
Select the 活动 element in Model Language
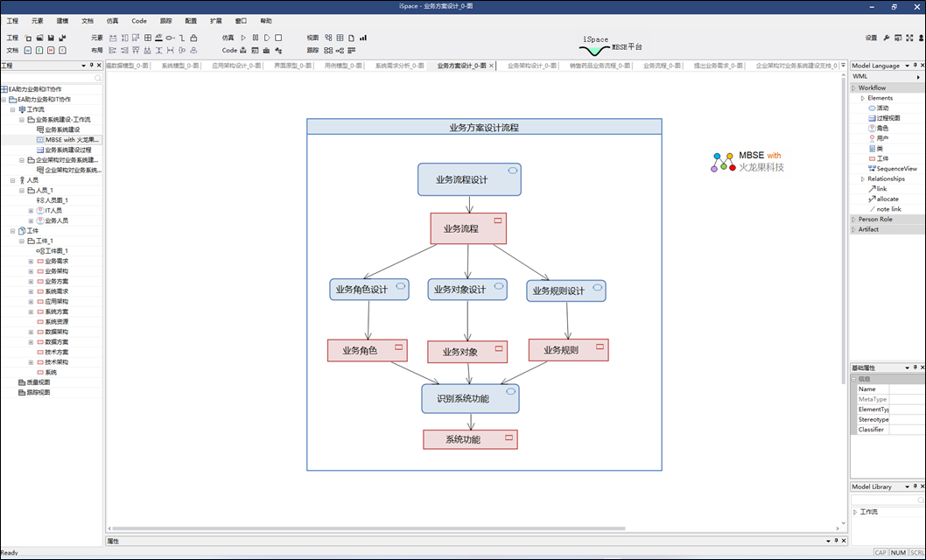[882, 108]
